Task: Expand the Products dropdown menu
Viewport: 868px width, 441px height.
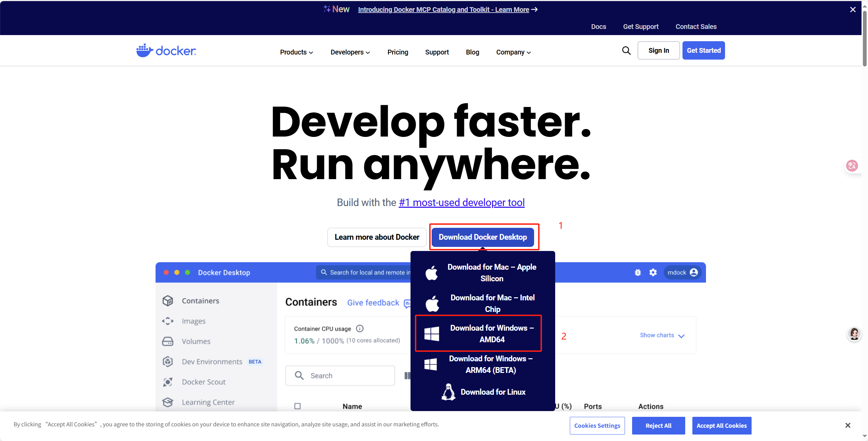Action: pyautogui.click(x=296, y=52)
